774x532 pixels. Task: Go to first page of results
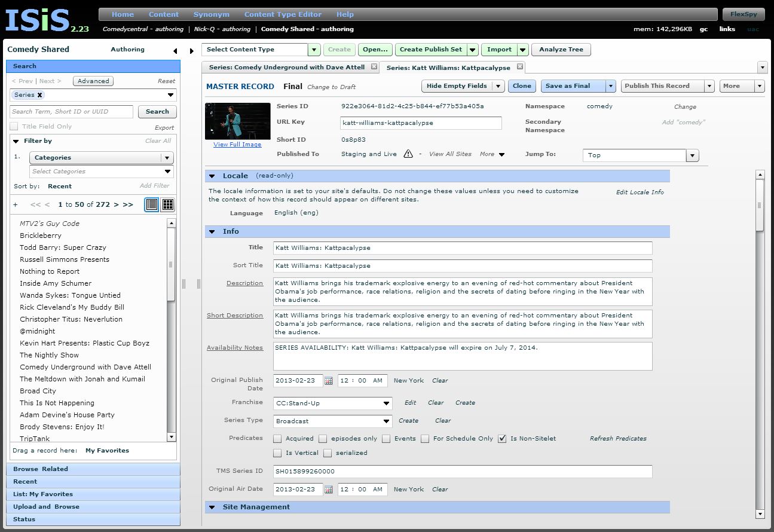pyautogui.click(x=35, y=204)
